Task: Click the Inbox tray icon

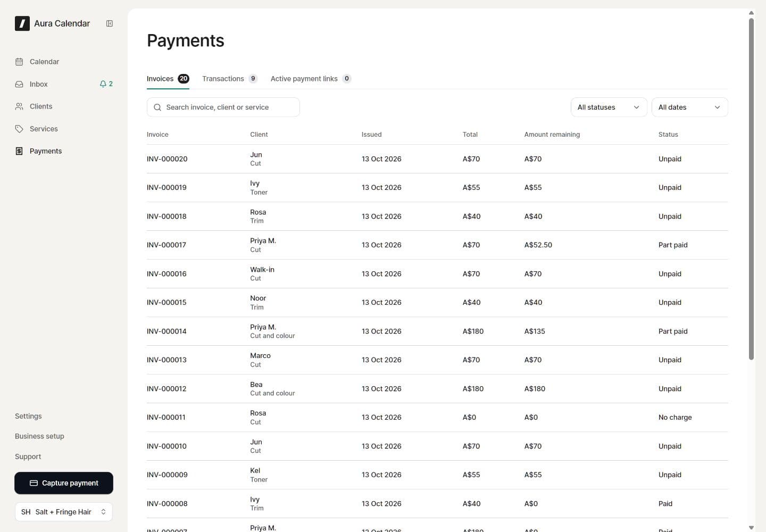Action: (x=19, y=84)
